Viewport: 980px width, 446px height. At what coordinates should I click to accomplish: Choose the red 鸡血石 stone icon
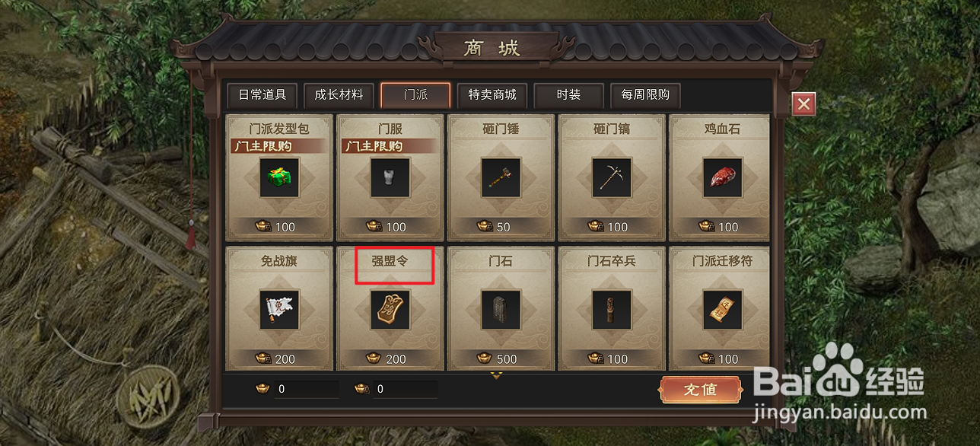[x=722, y=177]
